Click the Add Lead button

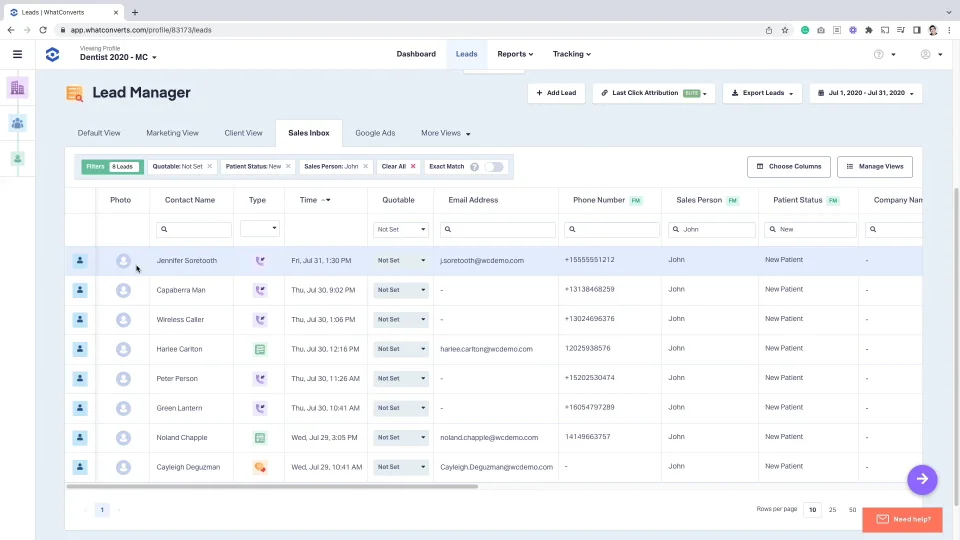coord(556,93)
